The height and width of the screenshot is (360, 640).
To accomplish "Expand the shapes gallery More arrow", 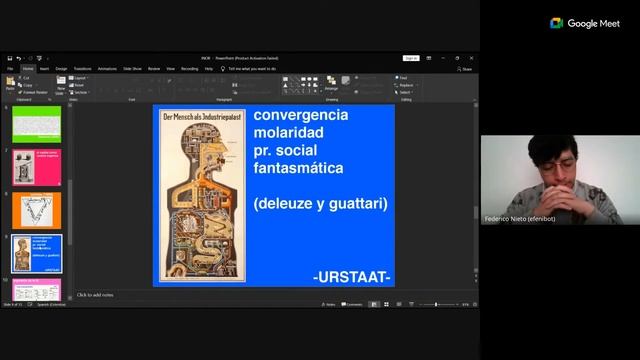I will [x=321, y=91].
